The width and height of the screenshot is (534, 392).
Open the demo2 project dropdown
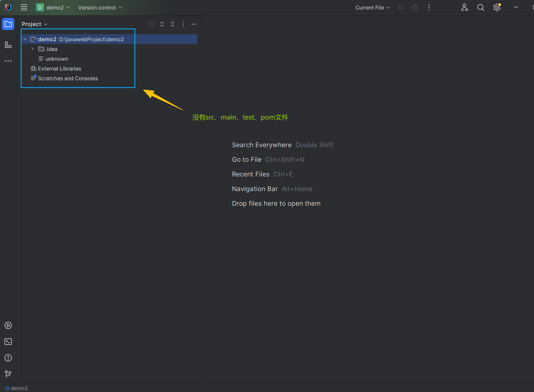click(53, 8)
